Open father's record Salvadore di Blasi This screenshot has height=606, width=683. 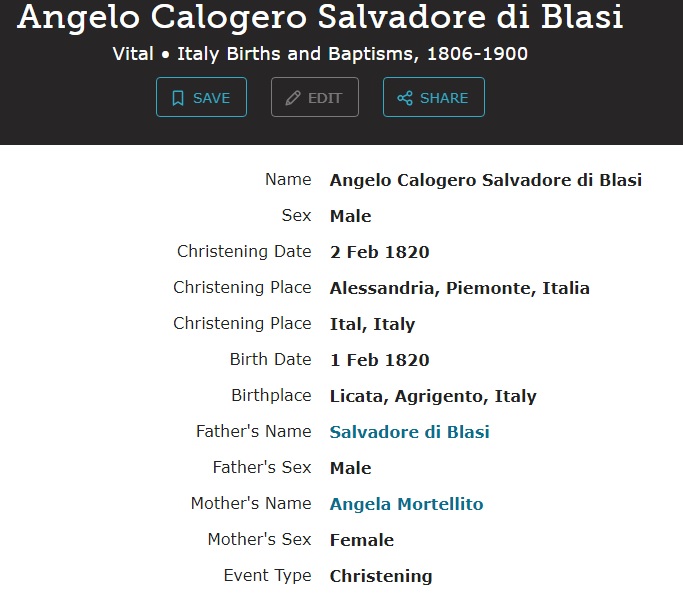pyautogui.click(x=409, y=432)
